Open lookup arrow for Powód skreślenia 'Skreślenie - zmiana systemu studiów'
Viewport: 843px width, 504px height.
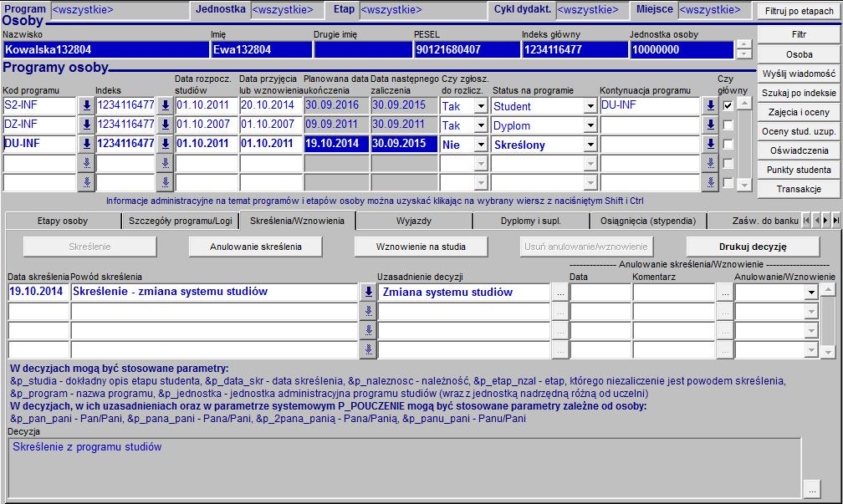tap(368, 292)
